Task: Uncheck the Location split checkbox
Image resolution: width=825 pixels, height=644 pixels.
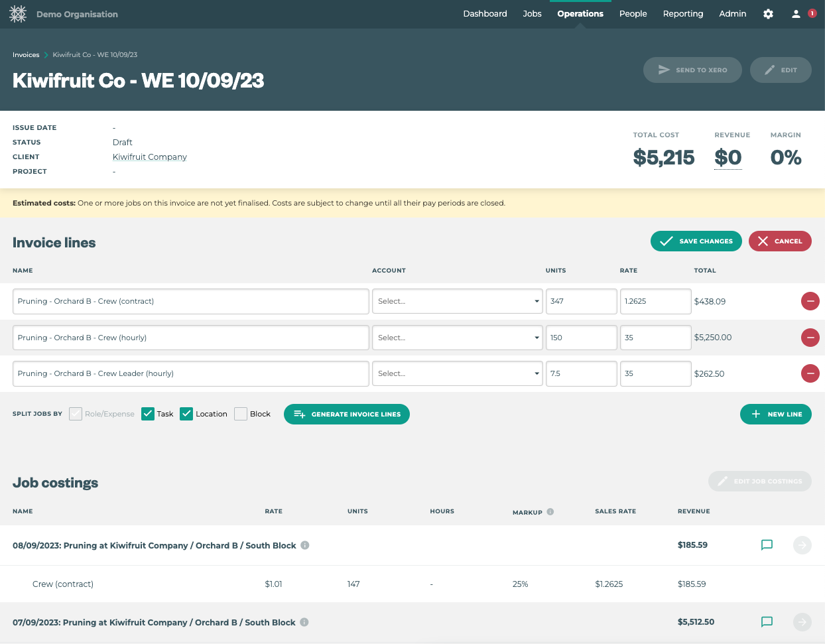Action: pos(186,414)
